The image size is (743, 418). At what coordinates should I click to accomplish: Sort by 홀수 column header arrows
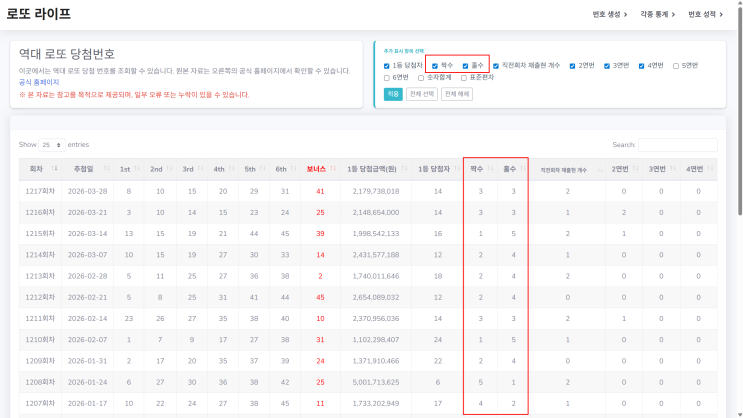pyautogui.click(x=523, y=169)
